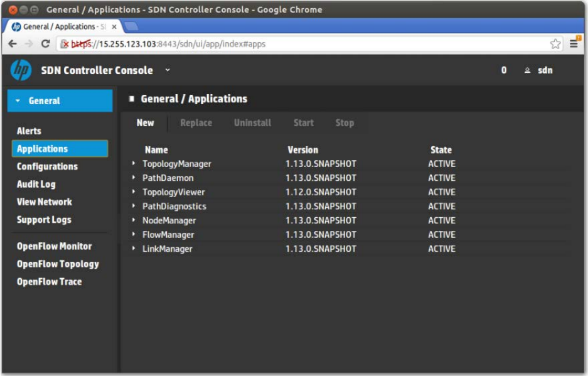Open Alerts in the sidebar
This screenshot has height=376, width=588.
(29, 131)
